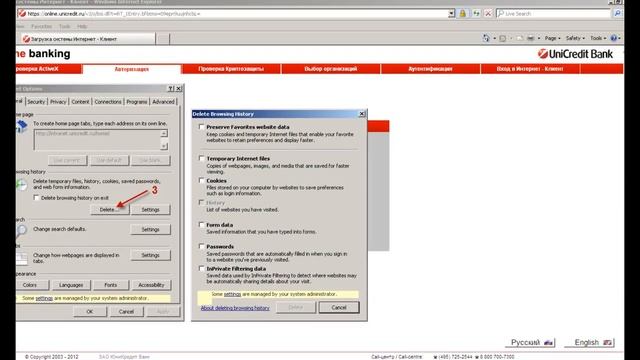Switch language to English
This screenshot has width=640, height=360.
tap(590, 342)
